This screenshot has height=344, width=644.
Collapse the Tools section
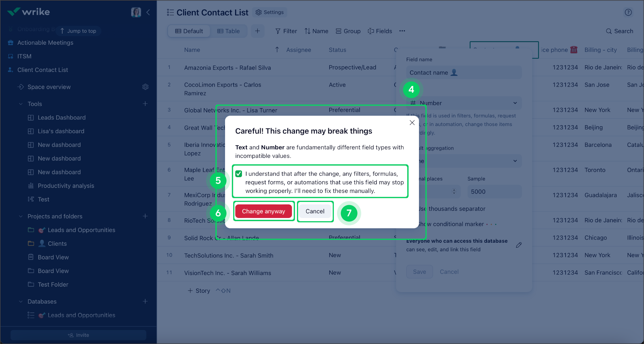(x=21, y=104)
